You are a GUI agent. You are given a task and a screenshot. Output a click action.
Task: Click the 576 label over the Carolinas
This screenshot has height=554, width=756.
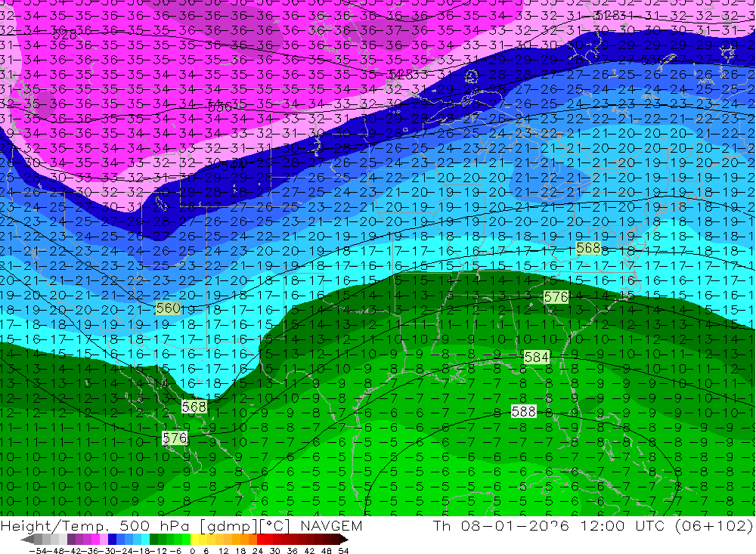(x=556, y=297)
